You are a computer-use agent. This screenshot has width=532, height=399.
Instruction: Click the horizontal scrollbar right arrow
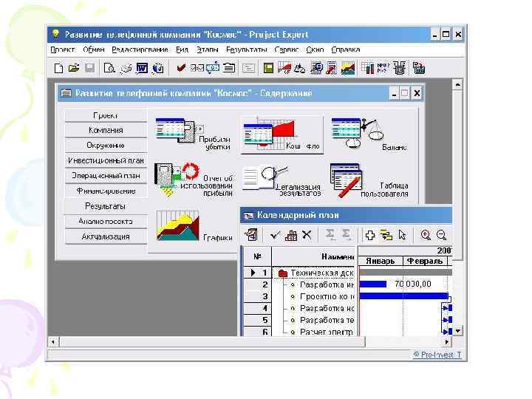(447, 342)
